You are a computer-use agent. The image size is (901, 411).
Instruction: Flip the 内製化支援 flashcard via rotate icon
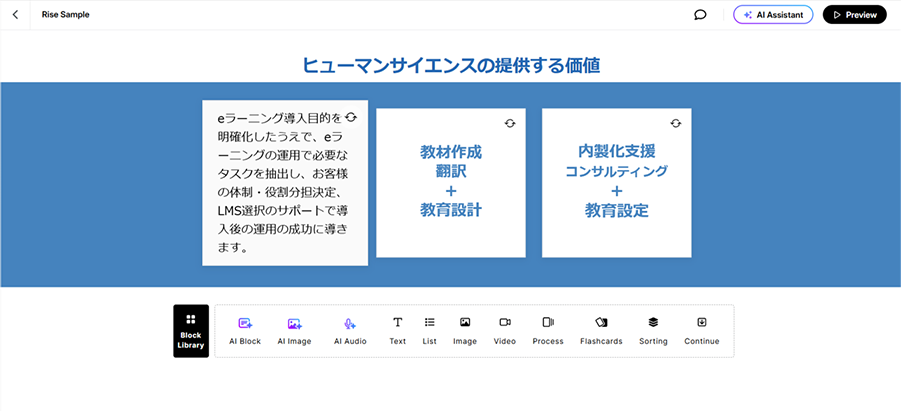[x=675, y=123]
